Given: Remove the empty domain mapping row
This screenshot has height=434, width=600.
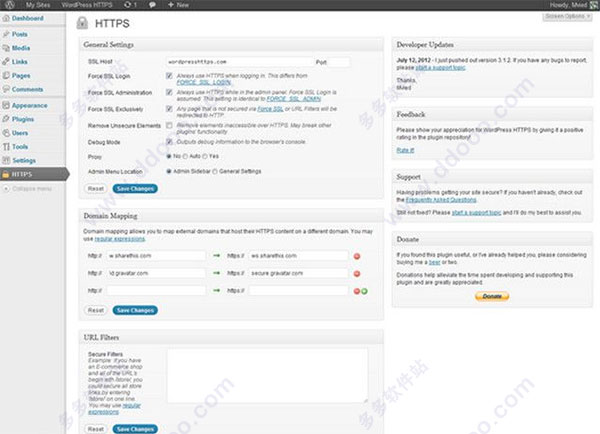Looking at the screenshot, I should (357, 291).
